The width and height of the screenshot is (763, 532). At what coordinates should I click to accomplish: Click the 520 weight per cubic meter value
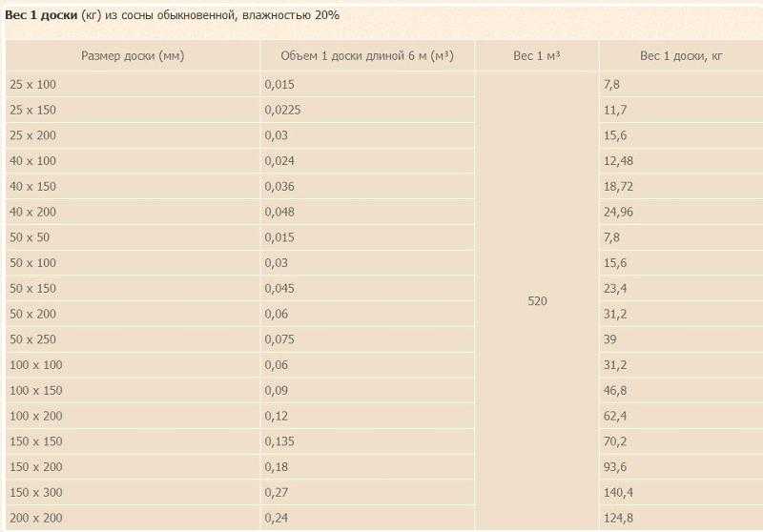pos(537,301)
